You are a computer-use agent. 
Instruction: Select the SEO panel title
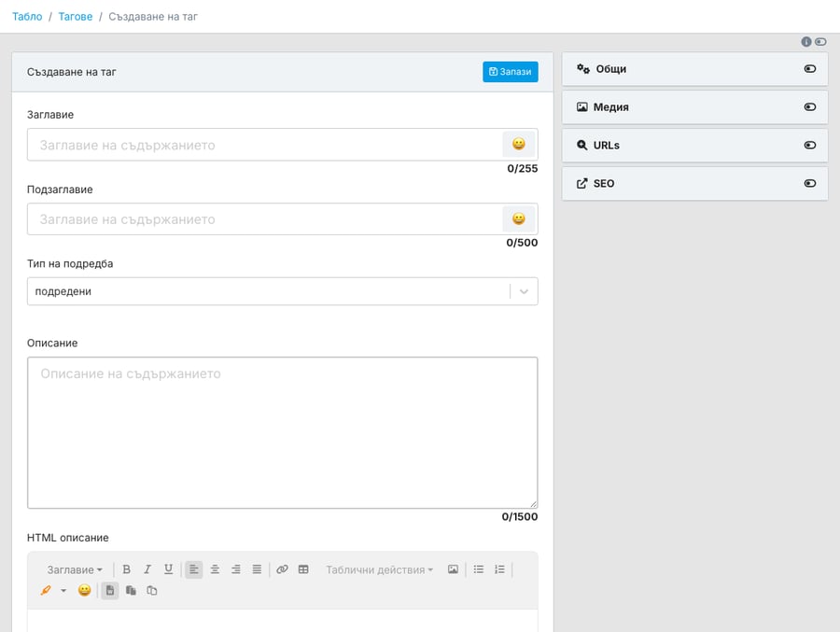click(604, 183)
